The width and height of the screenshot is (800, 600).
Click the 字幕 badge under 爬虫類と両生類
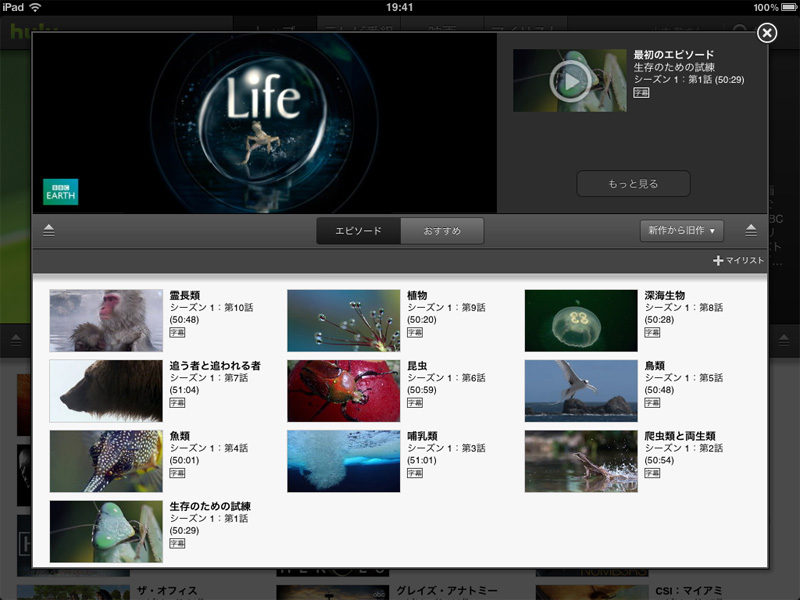point(652,473)
